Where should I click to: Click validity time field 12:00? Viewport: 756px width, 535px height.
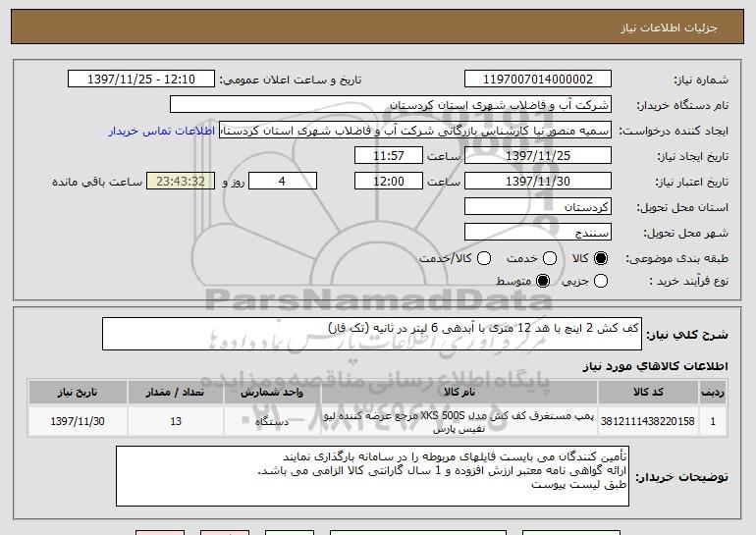[x=389, y=182]
